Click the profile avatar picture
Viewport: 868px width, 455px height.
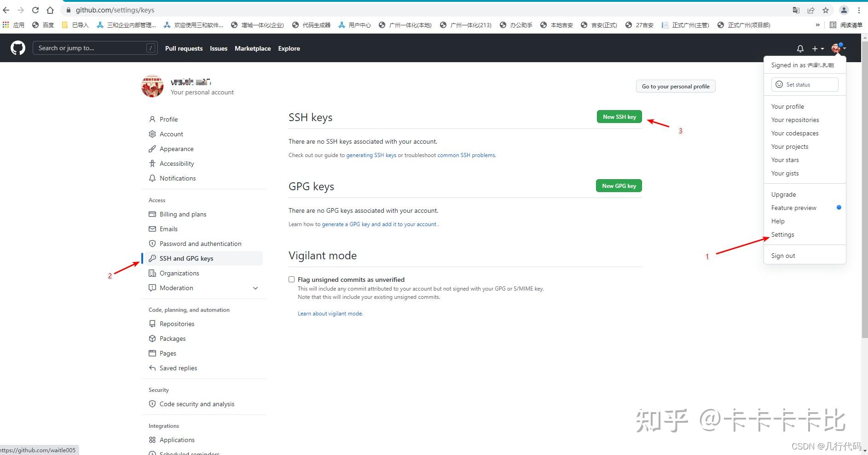pyautogui.click(x=836, y=48)
